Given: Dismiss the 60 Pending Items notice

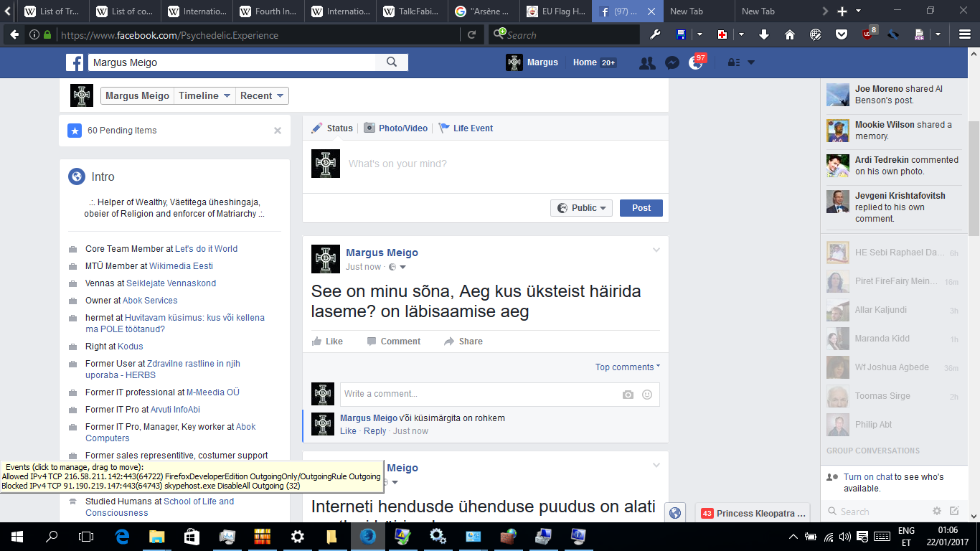Looking at the screenshot, I should (278, 131).
